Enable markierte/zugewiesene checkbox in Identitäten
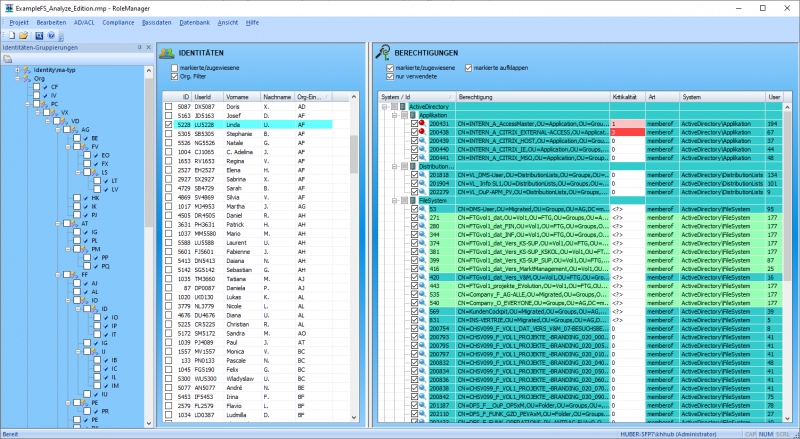The width and height of the screenshot is (800, 439). (175, 67)
